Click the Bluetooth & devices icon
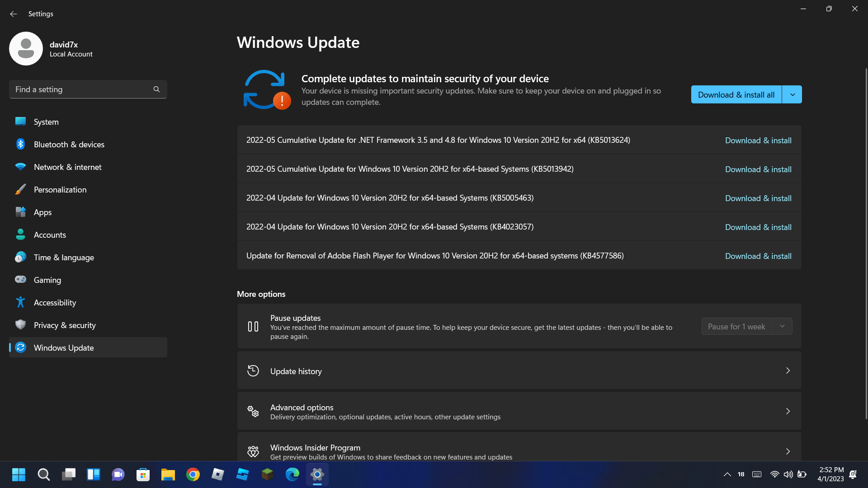Viewport: 868px width, 488px height. (x=20, y=144)
